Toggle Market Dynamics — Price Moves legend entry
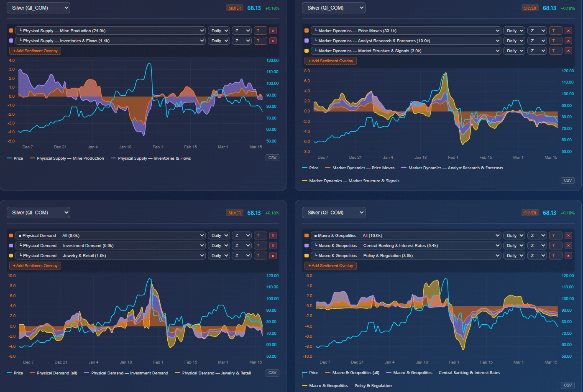Screen dimensions: 583x392 point(360,168)
